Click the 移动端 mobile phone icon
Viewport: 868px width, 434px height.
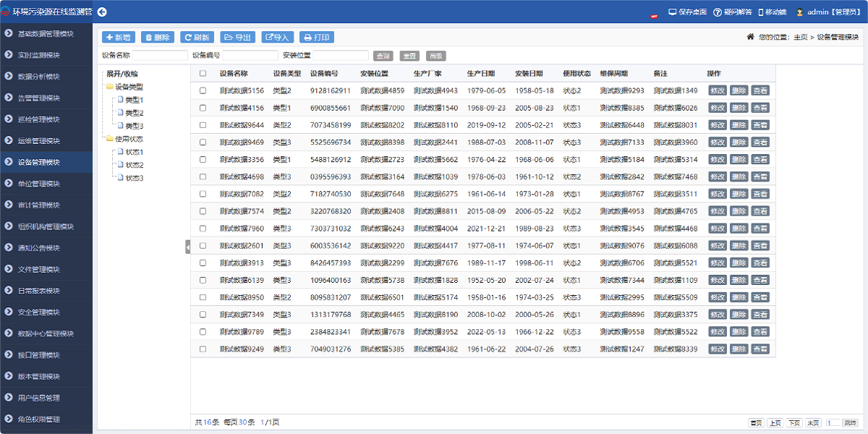click(x=760, y=12)
